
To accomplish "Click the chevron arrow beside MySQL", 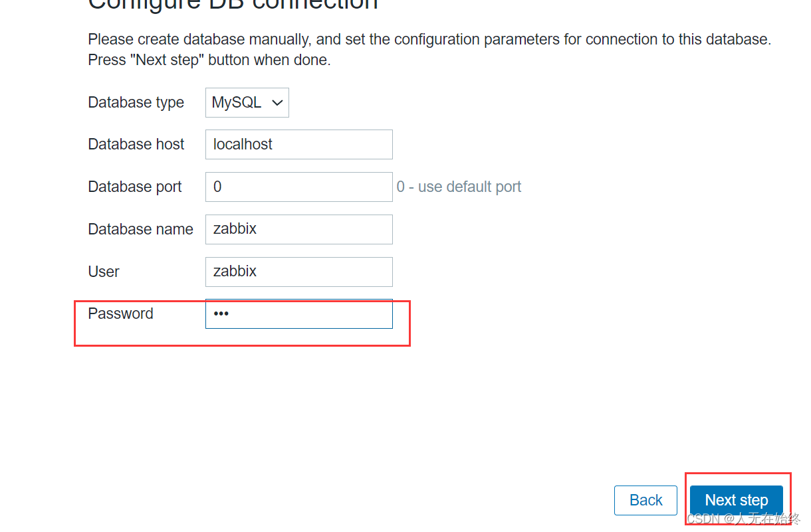I will coord(278,103).
